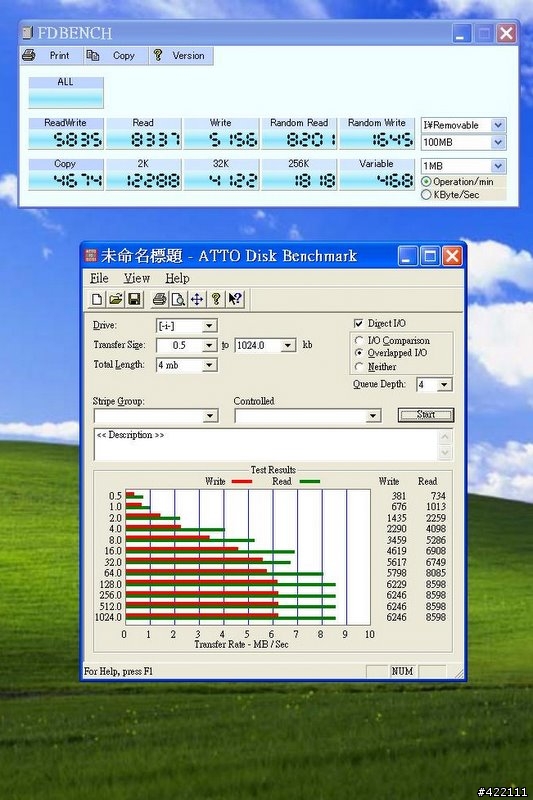This screenshot has height=800, width=533.
Task: Click the NUM status bar indicator
Action: [402, 671]
